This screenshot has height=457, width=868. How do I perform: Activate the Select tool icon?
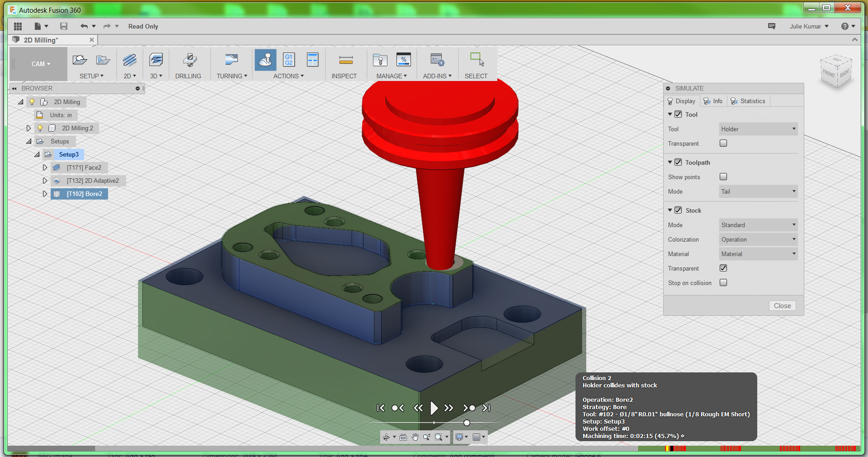click(x=477, y=60)
